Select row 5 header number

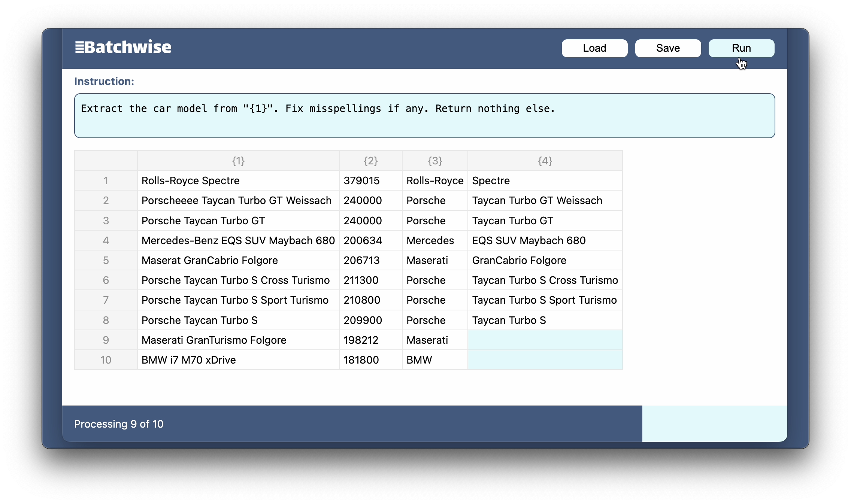106,260
